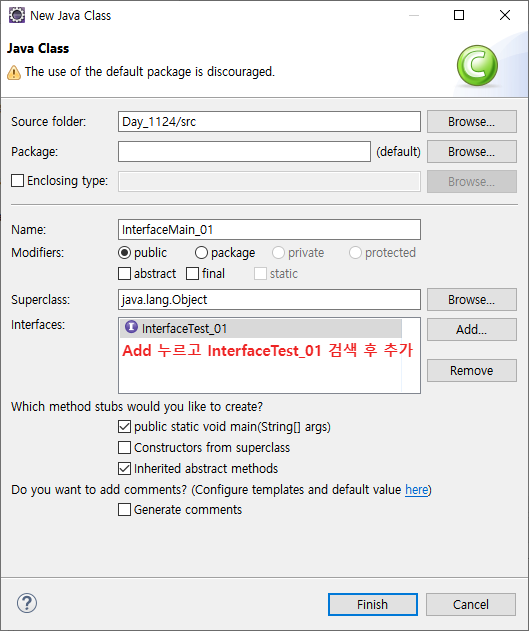Click the empty Package text field
Viewport: 529px width, 631px height.
[244, 151]
